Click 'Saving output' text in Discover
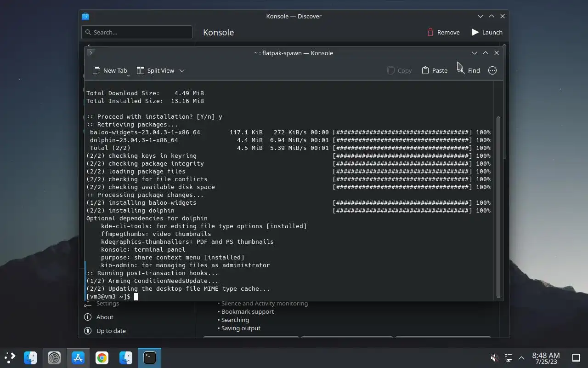 pos(241,328)
